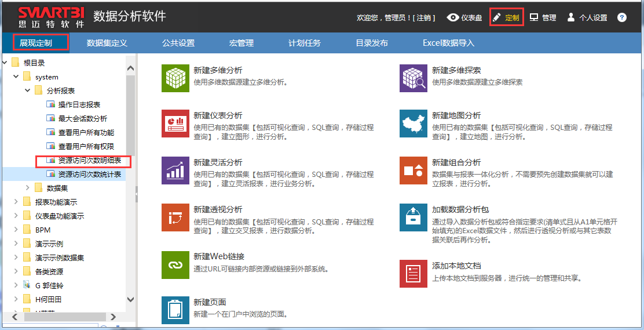Screen dimensions: 644x330
Task: Click the 新建多维分析 green cube icon
Action: pyautogui.click(x=175, y=78)
